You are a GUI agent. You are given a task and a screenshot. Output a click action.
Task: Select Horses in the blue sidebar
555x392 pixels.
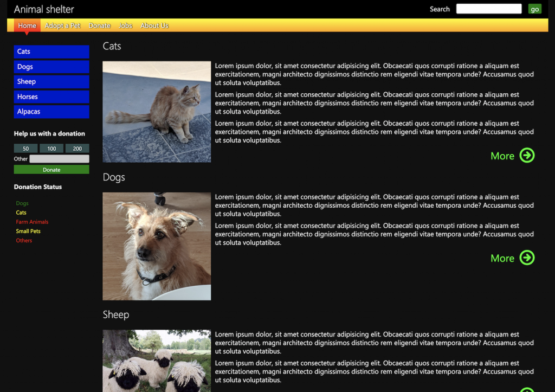coord(51,97)
